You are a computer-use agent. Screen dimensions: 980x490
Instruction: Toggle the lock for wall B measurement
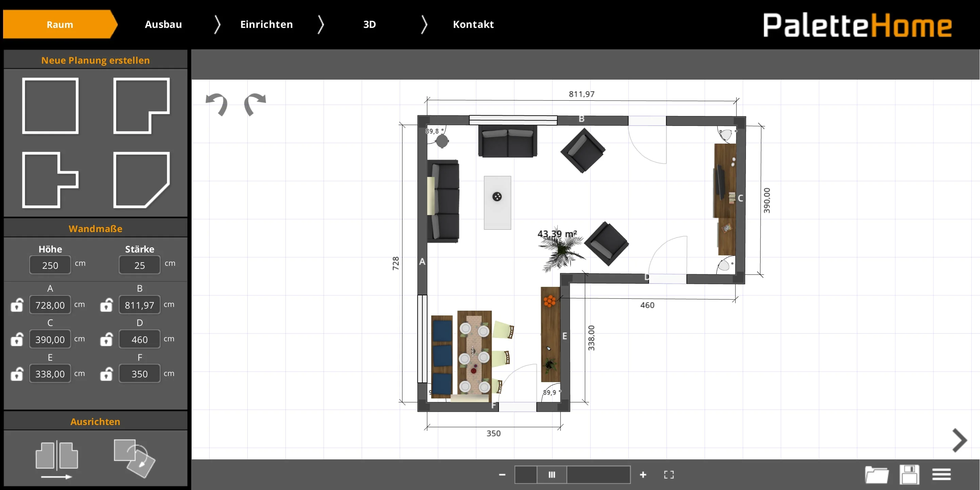click(x=107, y=305)
